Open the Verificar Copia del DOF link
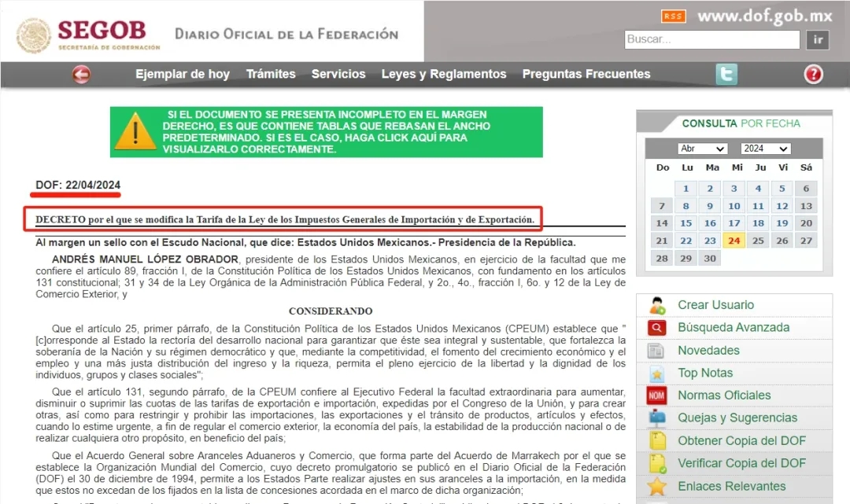 click(741, 463)
